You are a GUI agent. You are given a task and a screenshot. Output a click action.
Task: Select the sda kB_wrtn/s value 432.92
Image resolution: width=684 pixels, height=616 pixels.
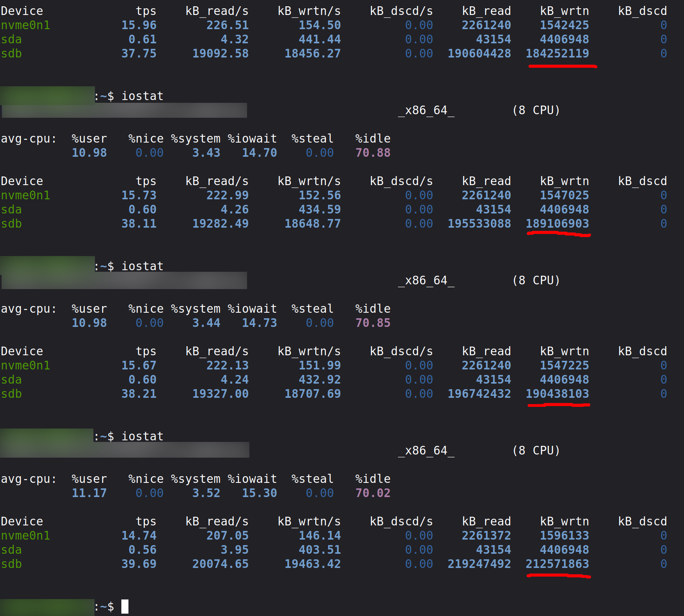pos(320,380)
